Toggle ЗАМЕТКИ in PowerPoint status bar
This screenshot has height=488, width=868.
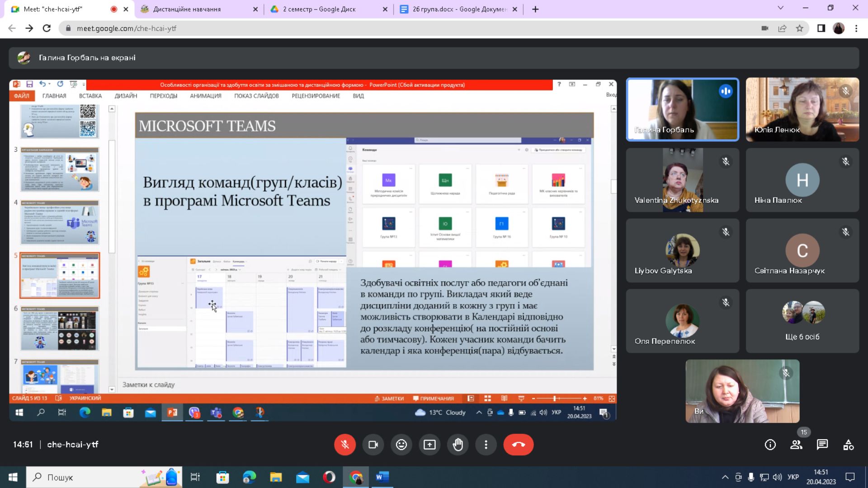[389, 399]
